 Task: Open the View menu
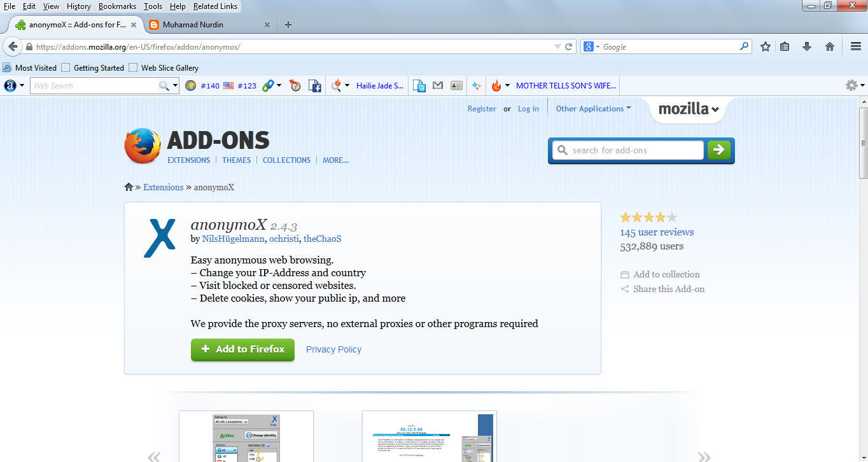[x=51, y=6]
